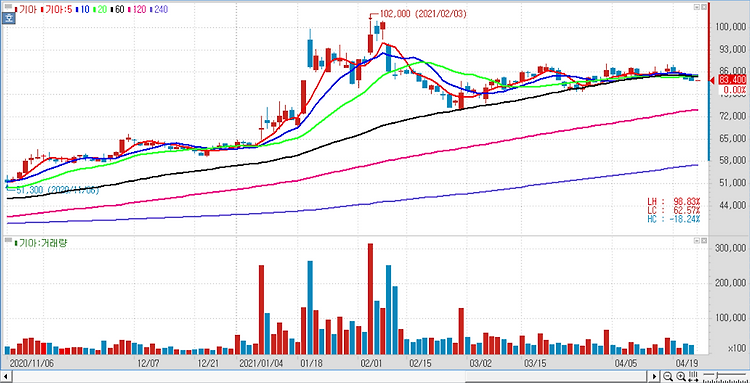Click the LC : 62.57% statistic
This screenshot has width=750, height=383.
click(x=675, y=211)
